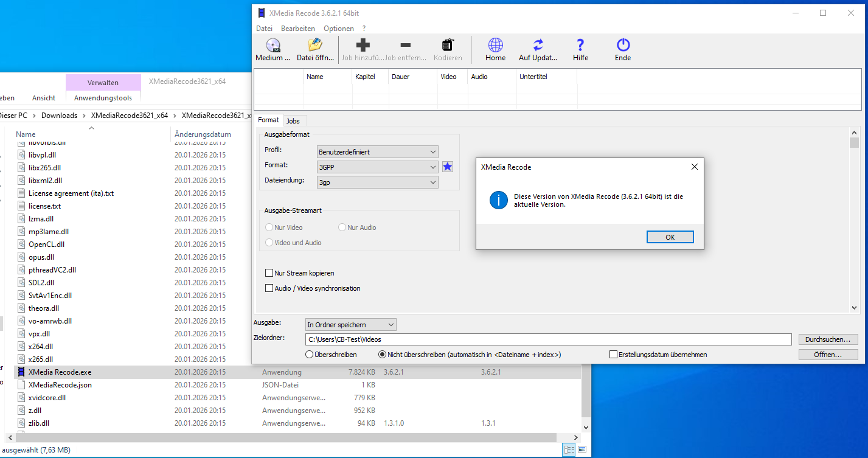Click the blue info icon in the dialog

[499, 200]
